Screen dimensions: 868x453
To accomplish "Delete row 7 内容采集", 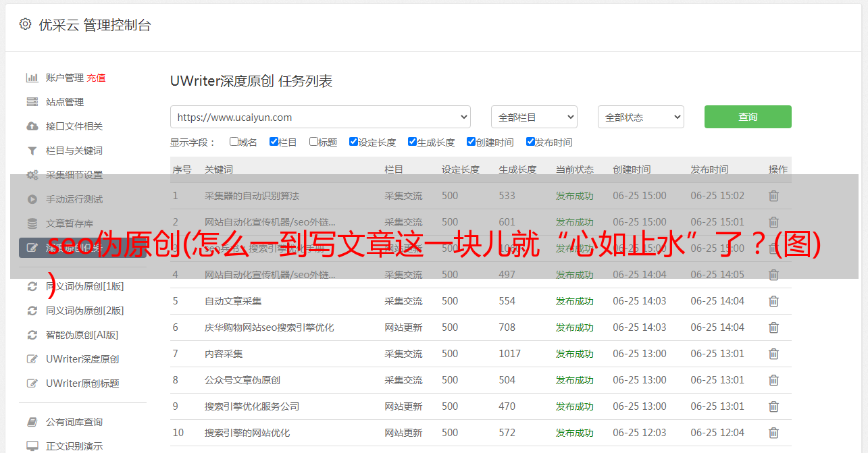I will [x=774, y=354].
